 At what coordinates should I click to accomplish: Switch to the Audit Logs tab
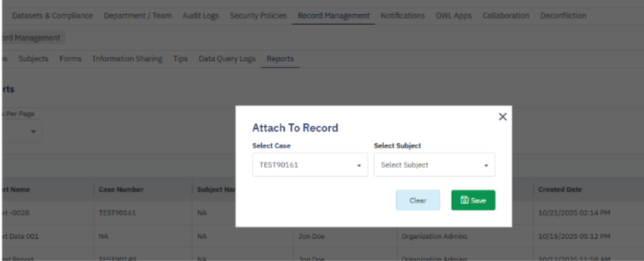tap(200, 15)
